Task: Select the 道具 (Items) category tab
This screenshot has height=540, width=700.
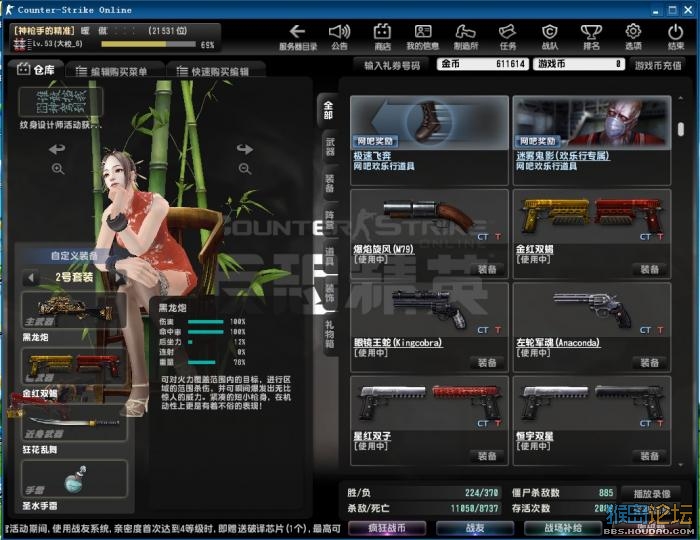Action: (x=329, y=257)
